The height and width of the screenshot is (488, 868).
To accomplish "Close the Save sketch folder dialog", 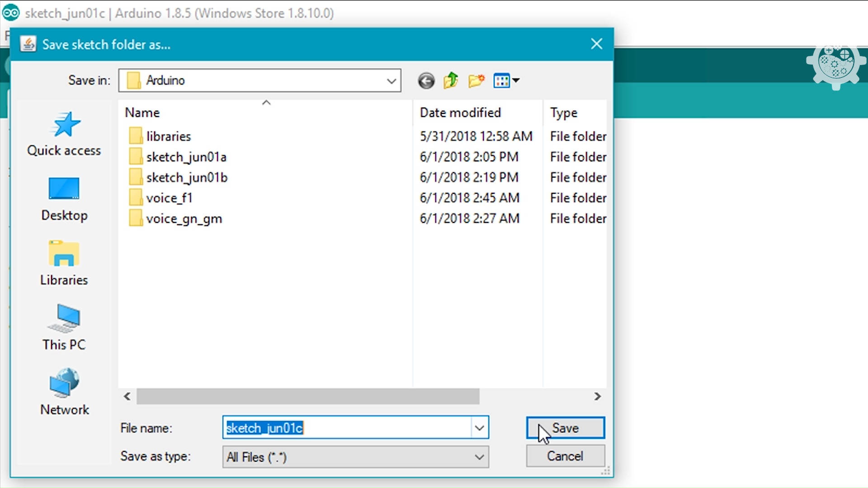I will tap(597, 44).
